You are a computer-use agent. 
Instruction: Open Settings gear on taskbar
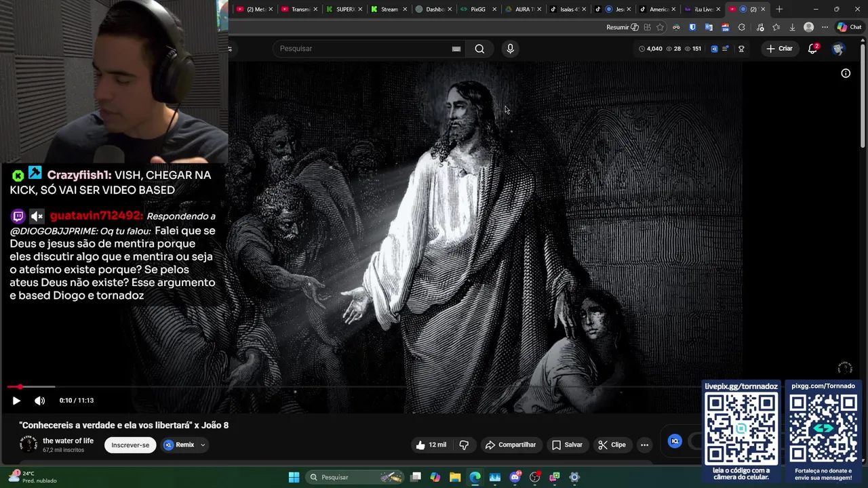click(x=574, y=477)
